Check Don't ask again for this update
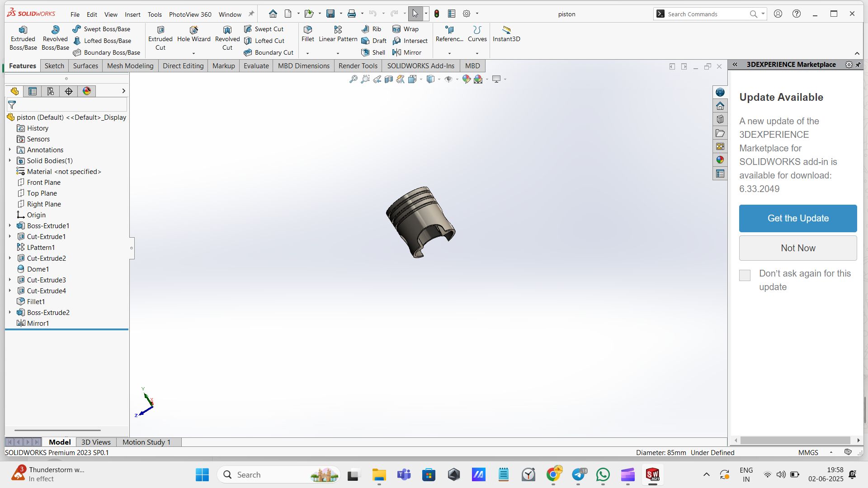This screenshot has height=488, width=868. pos(745,275)
